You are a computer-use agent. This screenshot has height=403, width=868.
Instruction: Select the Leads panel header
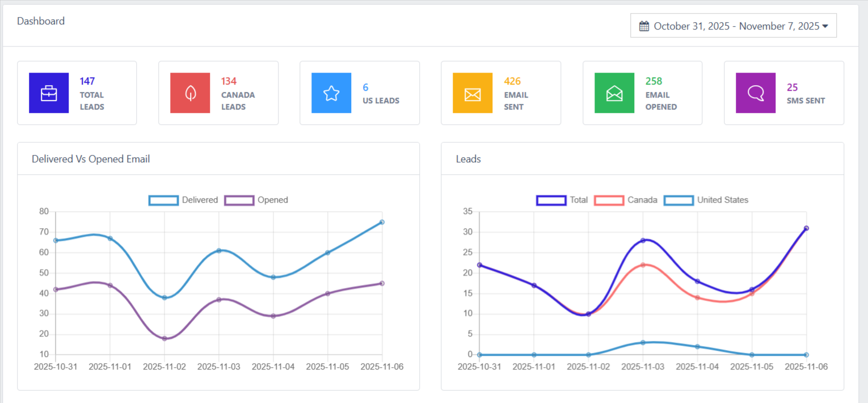point(468,159)
